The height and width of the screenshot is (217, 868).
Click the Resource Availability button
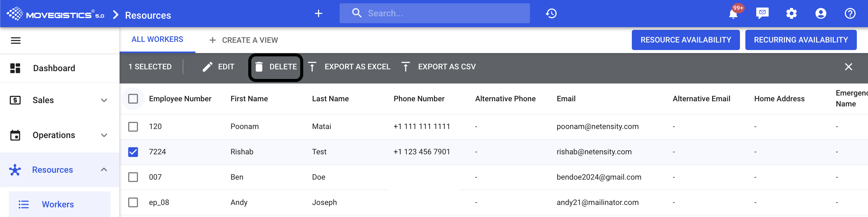(685, 40)
